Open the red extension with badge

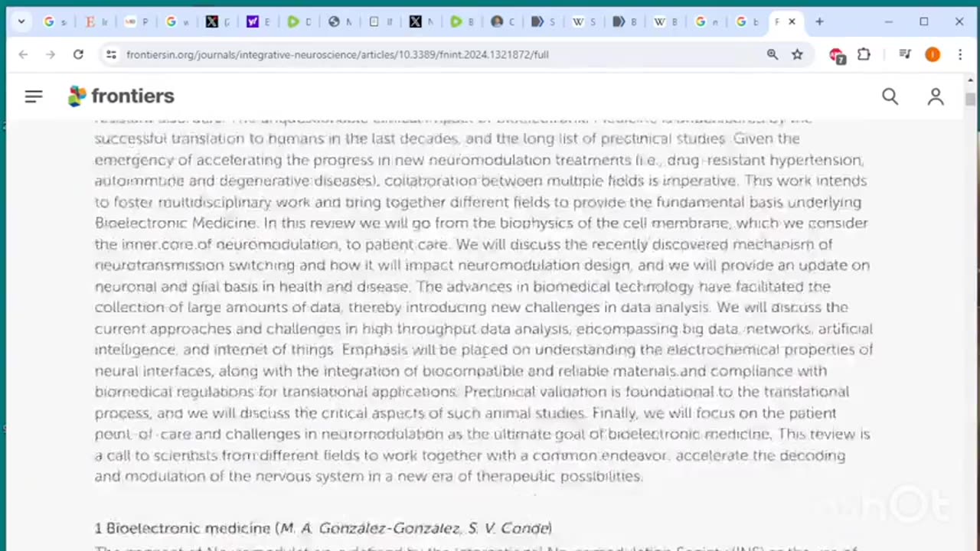point(837,55)
